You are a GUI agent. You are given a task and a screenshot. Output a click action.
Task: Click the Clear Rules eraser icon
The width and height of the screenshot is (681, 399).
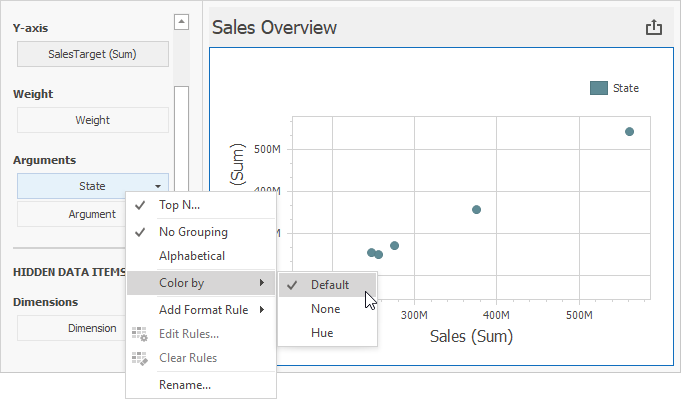pyautogui.click(x=140, y=358)
